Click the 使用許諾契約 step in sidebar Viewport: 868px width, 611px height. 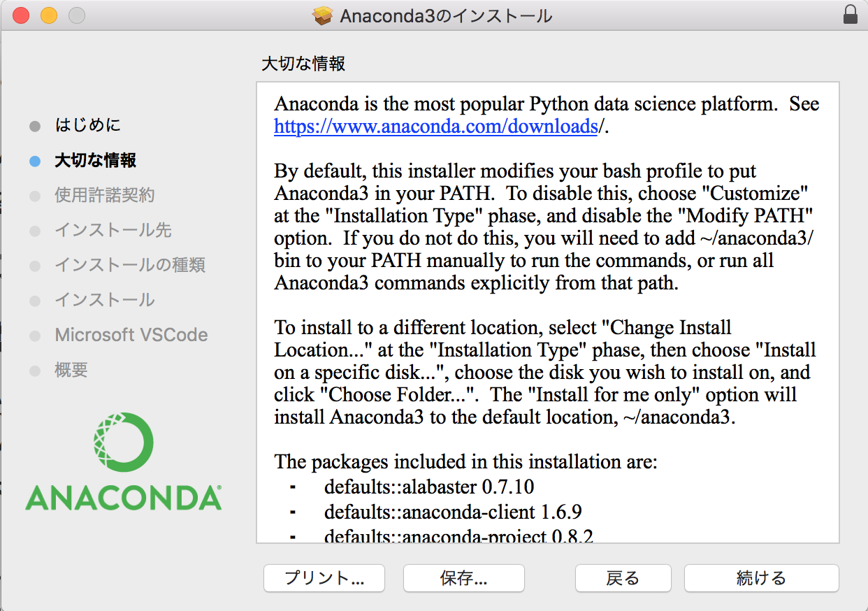(x=104, y=195)
